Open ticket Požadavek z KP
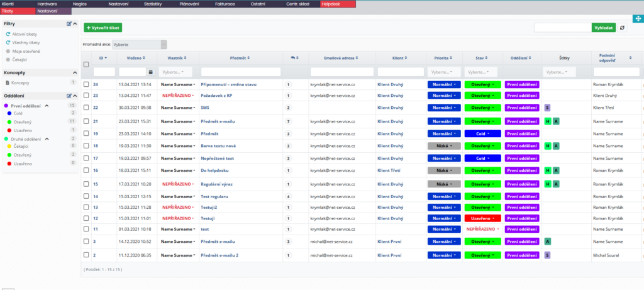644x290 pixels. (216, 95)
